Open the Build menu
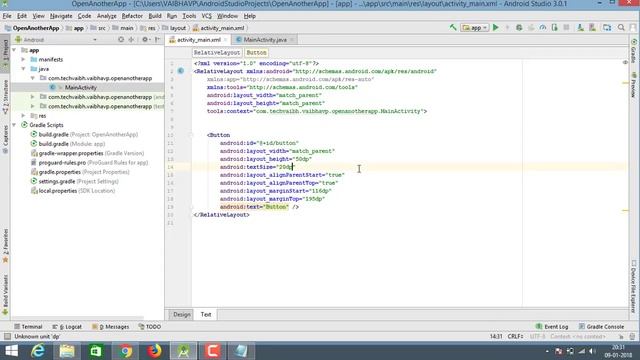This screenshot has width=640, height=360. click(155, 16)
